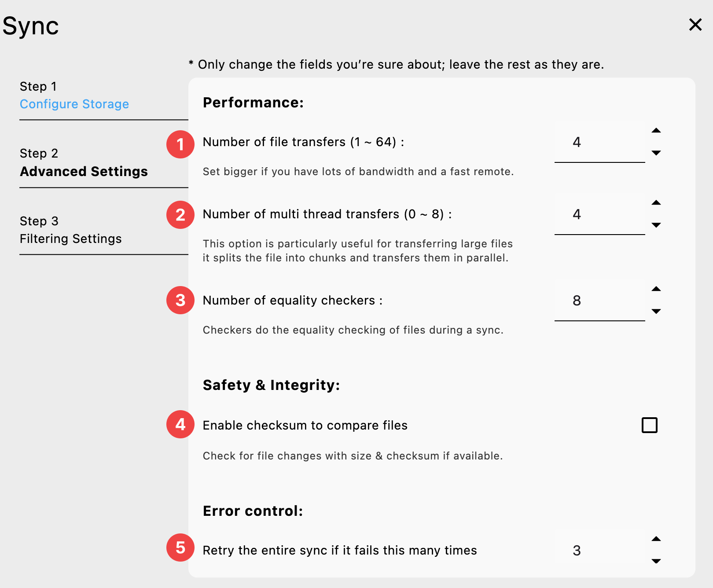Click the red badge numbered 2

click(180, 215)
